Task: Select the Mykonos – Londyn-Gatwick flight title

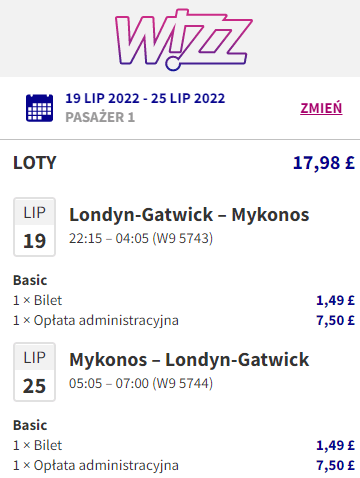Action: point(189,360)
